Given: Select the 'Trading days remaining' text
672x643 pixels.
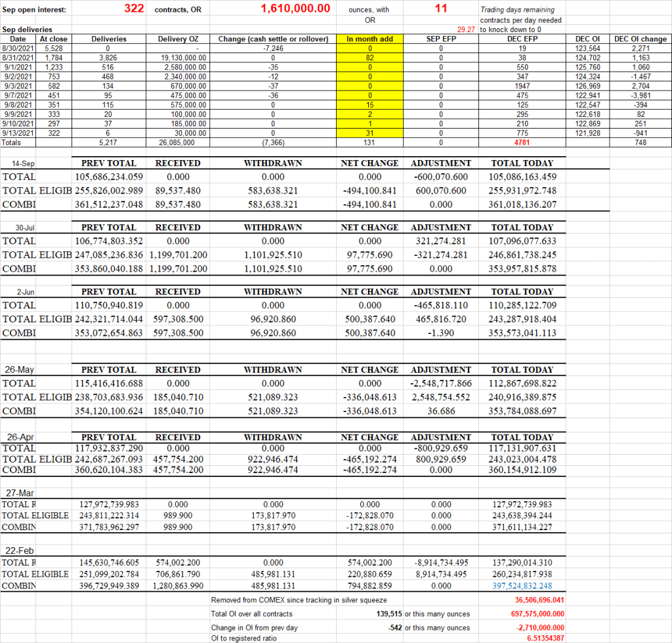Looking at the screenshot, I should 517,10.
